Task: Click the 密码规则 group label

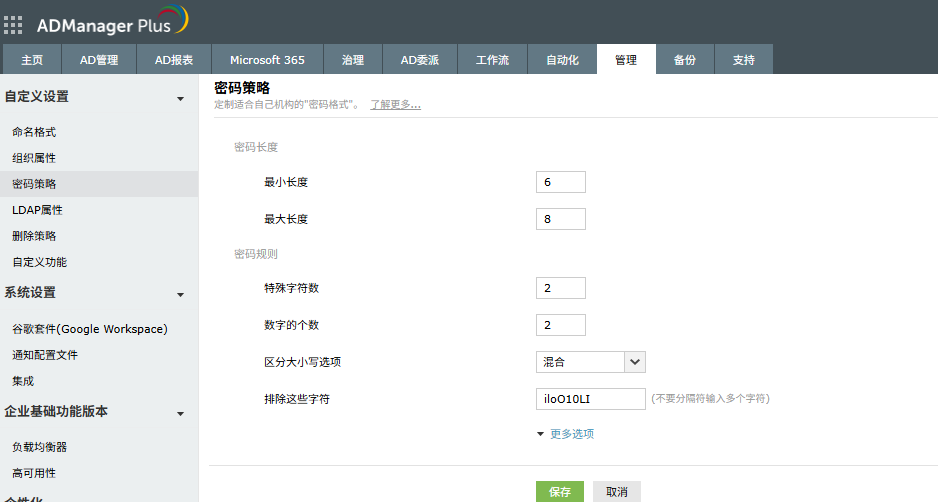Action: coord(256,254)
